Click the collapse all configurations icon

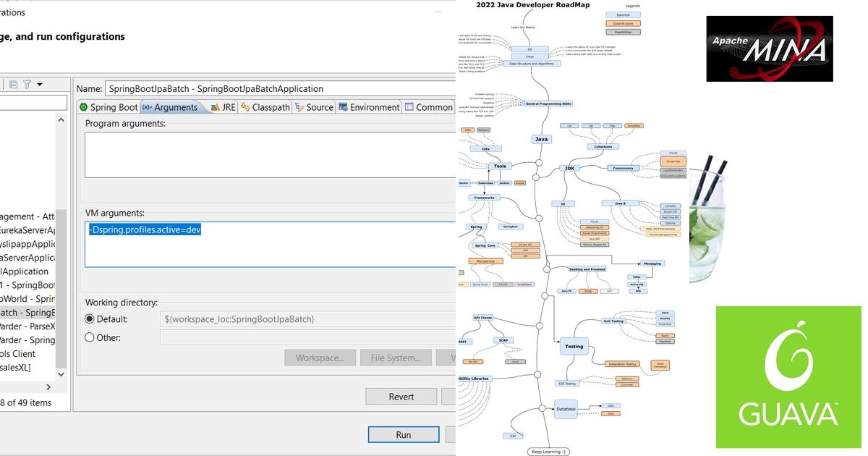click(13, 84)
